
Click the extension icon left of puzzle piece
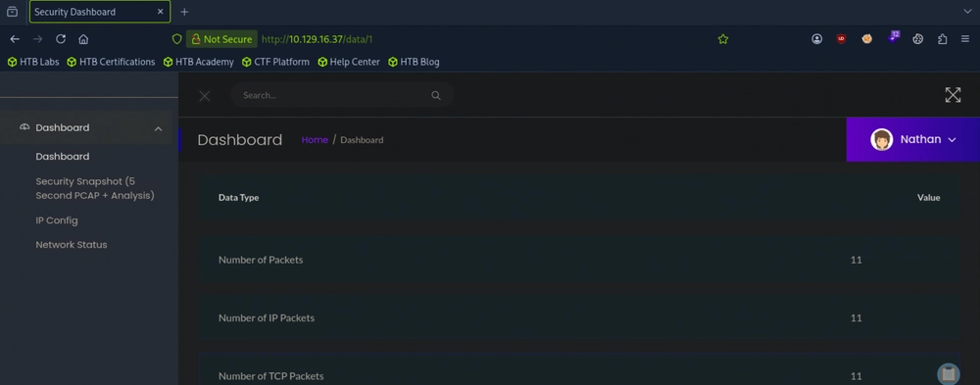tap(917, 39)
